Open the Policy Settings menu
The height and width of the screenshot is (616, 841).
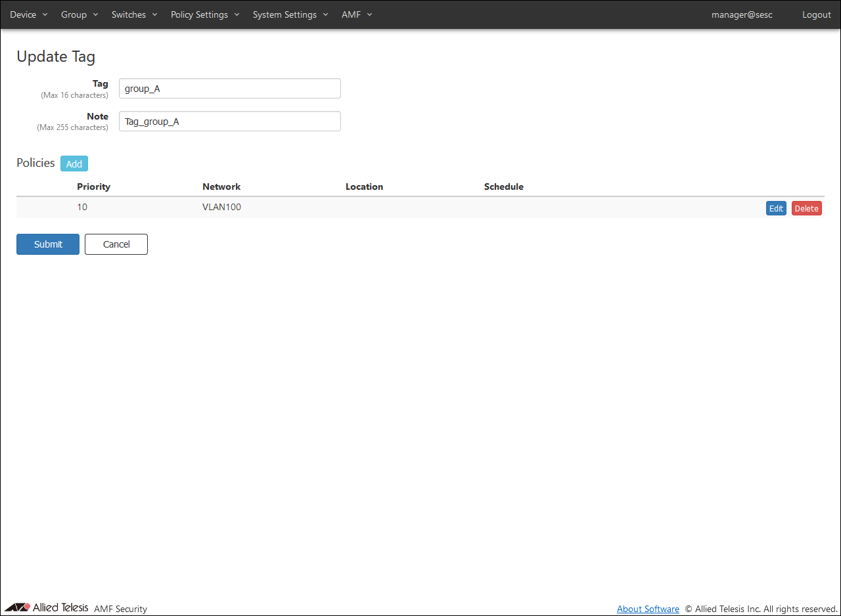click(x=205, y=14)
